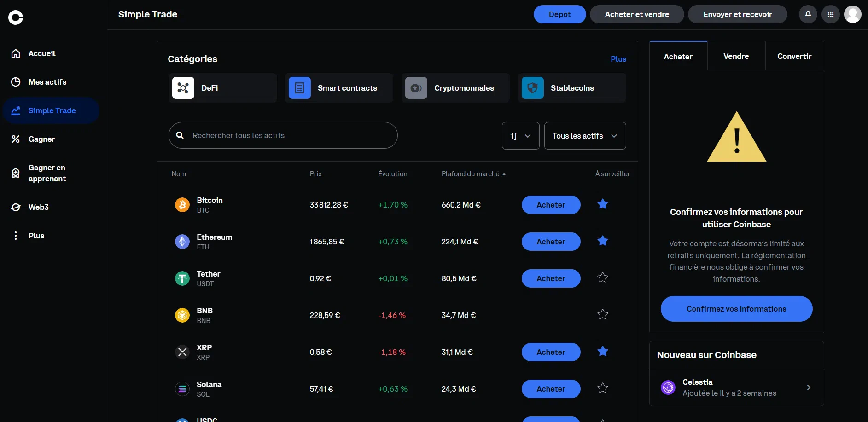The image size is (868, 422).
Task: Click Acheter button for Ethereum
Action: 551,242
